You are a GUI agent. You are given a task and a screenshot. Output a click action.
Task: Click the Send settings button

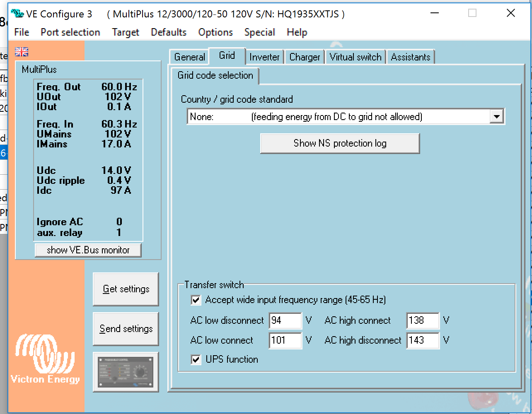coord(126,329)
